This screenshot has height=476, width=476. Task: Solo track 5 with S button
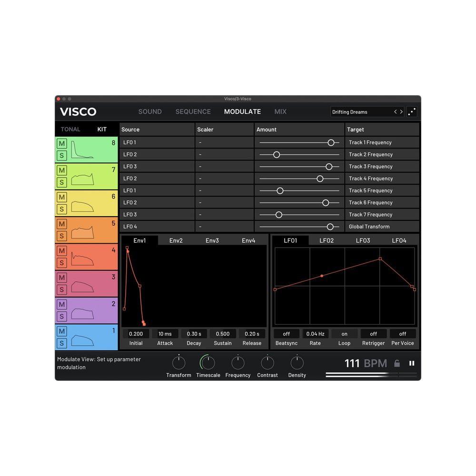click(x=62, y=236)
